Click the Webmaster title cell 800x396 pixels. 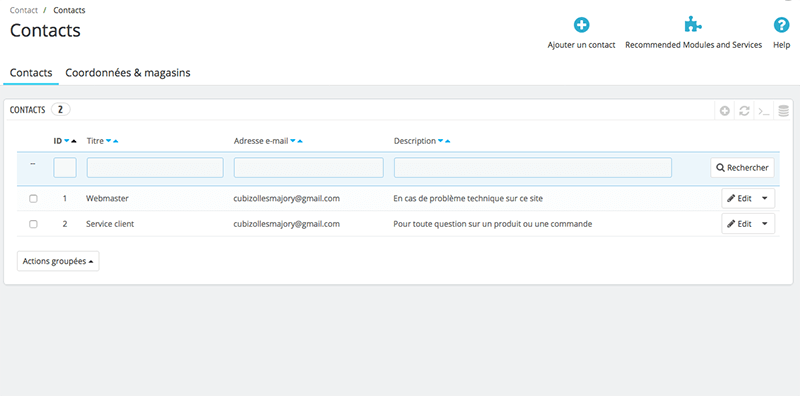(107, 199)
